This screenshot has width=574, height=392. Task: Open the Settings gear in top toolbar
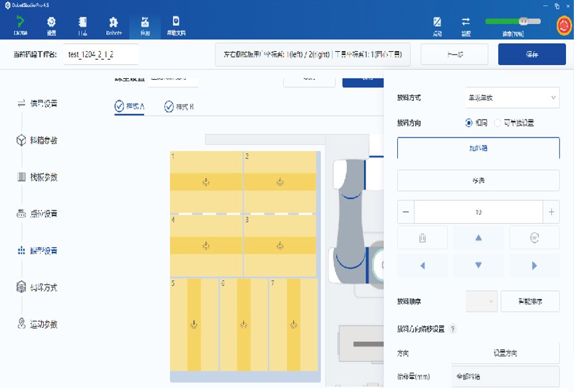coord(51,25)
